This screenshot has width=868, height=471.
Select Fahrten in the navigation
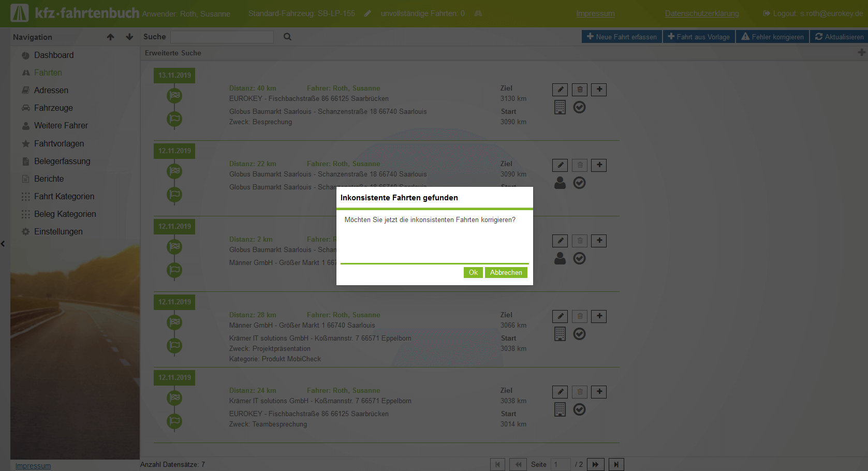(x=48, y=72)
